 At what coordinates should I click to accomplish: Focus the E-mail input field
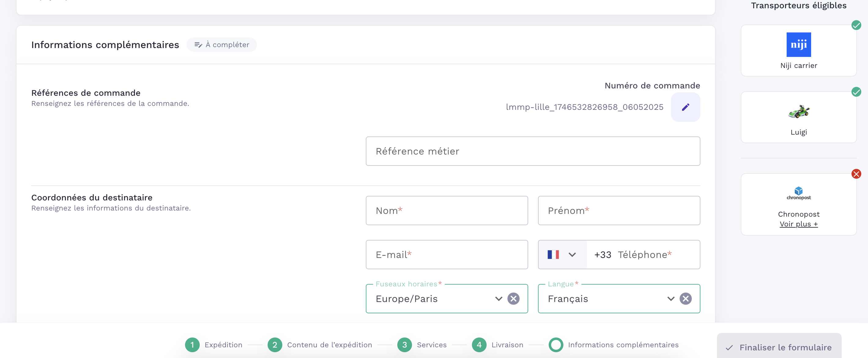tap(447, 255)
